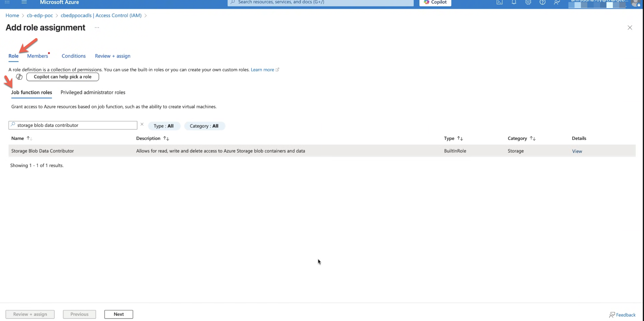Image resolution: width=644 pixels, height=321 pixels.
Task: Open portal settings gear icon
Action: pyautogui.click(x=528, y=2)
